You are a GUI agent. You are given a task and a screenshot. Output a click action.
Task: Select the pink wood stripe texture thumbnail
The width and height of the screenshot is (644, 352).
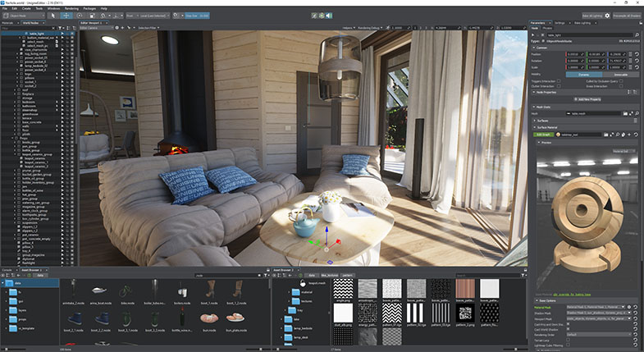click(x=465, y=288)
